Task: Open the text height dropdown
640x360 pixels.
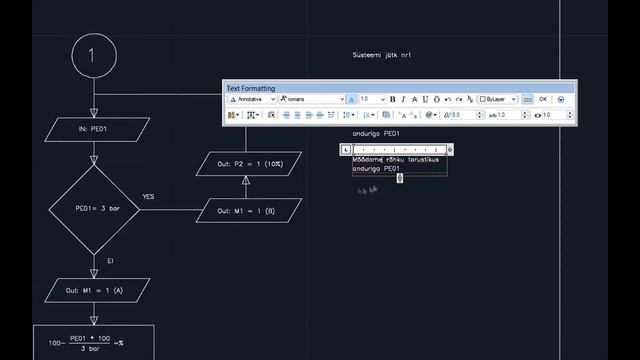Action: point(372,99)
